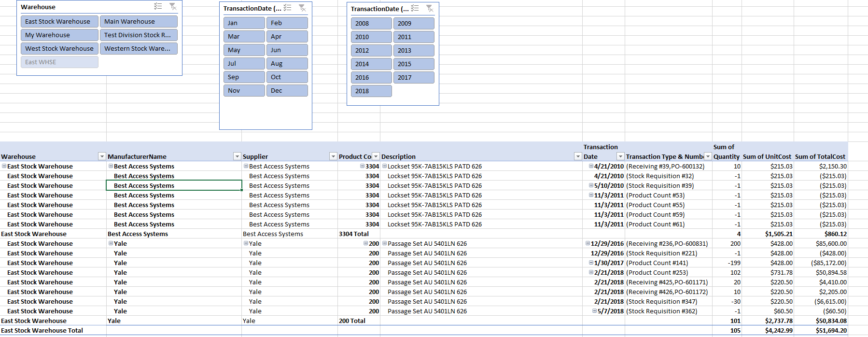Enable multi-select in the Warehouse slicer

(x=158, y=7)
